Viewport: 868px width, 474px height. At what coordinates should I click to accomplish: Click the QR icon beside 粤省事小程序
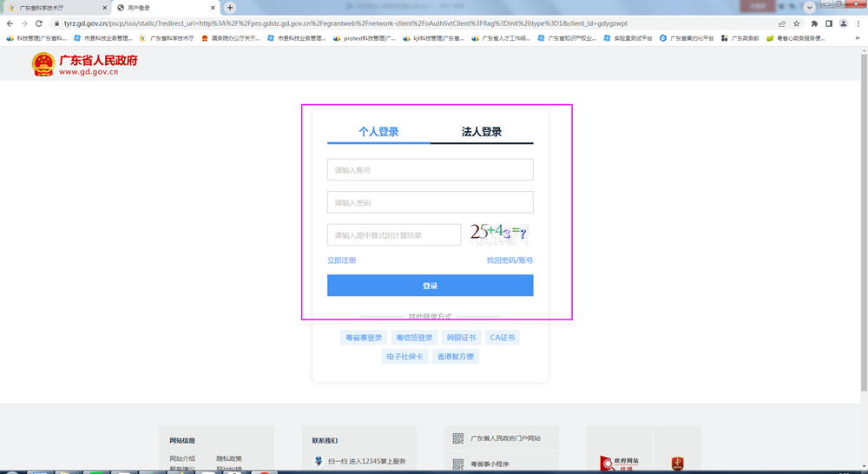(x=457, y=464)
